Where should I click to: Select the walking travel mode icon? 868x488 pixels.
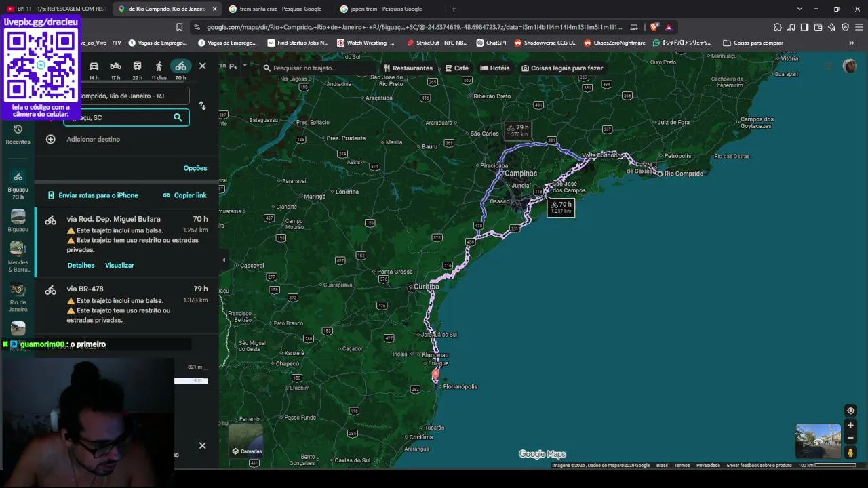[159, 66]
